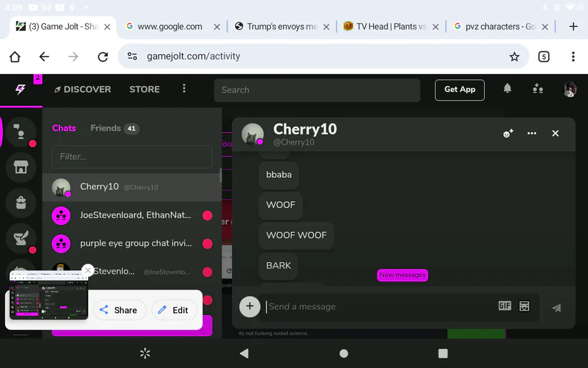
Task: Open the Cherry10 chat row
Action: click(x=131, y=187)
